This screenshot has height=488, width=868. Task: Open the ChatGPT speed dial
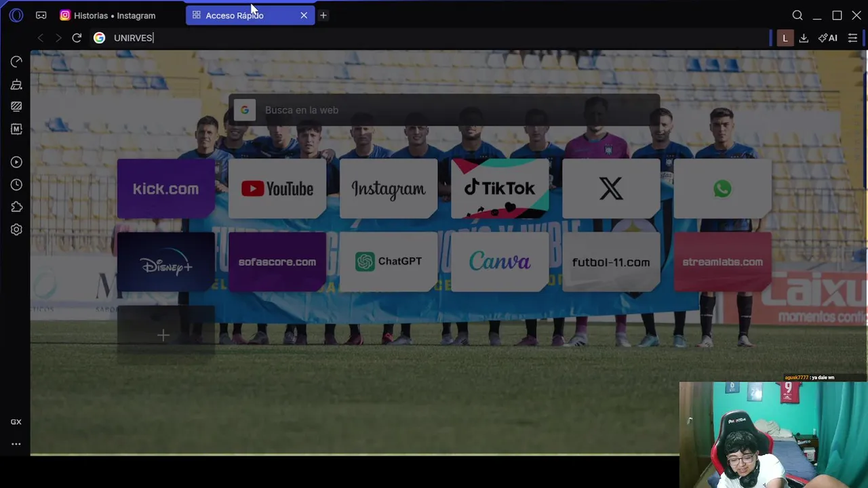(389, 262)
